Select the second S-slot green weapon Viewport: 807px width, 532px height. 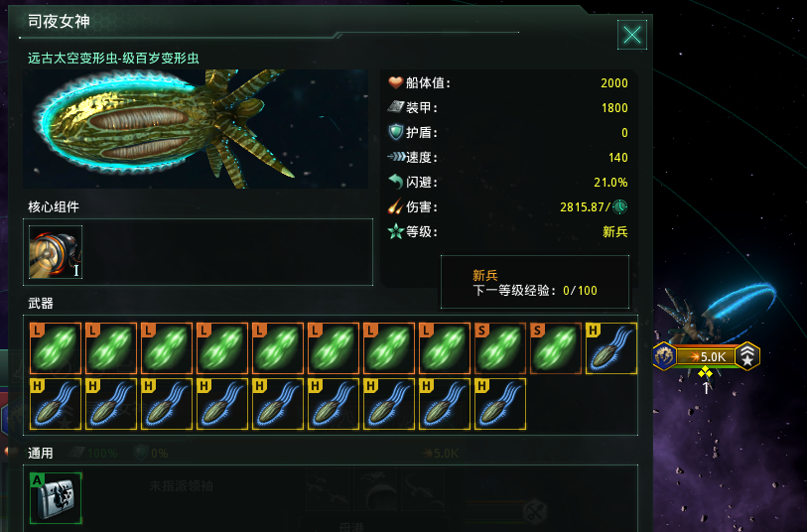[x=556, y=347]
